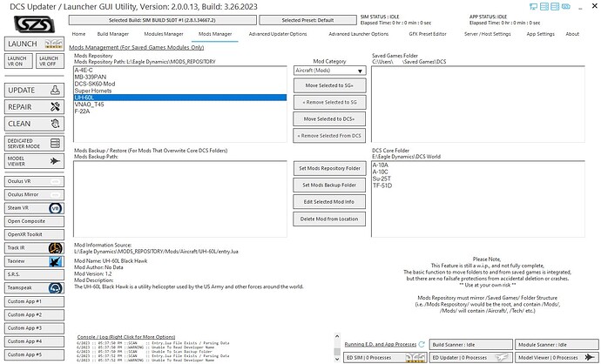Select the highlighted UH-60L mod row
The height and width of the screenshot is (364, 601).
pos(180,98)
